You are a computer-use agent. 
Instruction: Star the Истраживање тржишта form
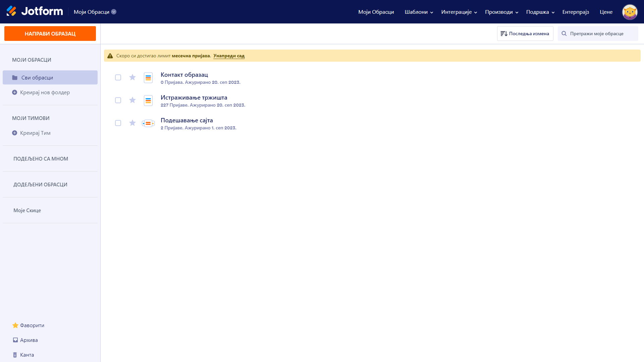(x=132, y=100)
